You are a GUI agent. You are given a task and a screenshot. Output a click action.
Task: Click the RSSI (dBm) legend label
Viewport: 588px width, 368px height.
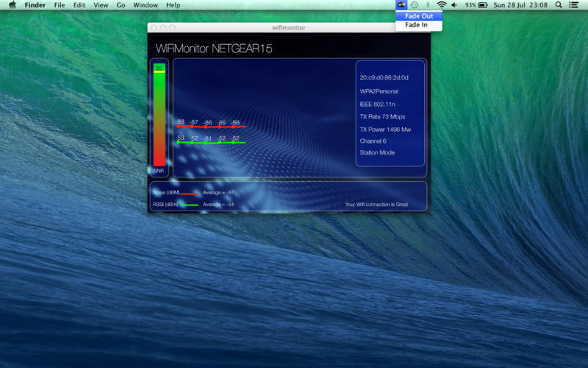pos(165,205)
